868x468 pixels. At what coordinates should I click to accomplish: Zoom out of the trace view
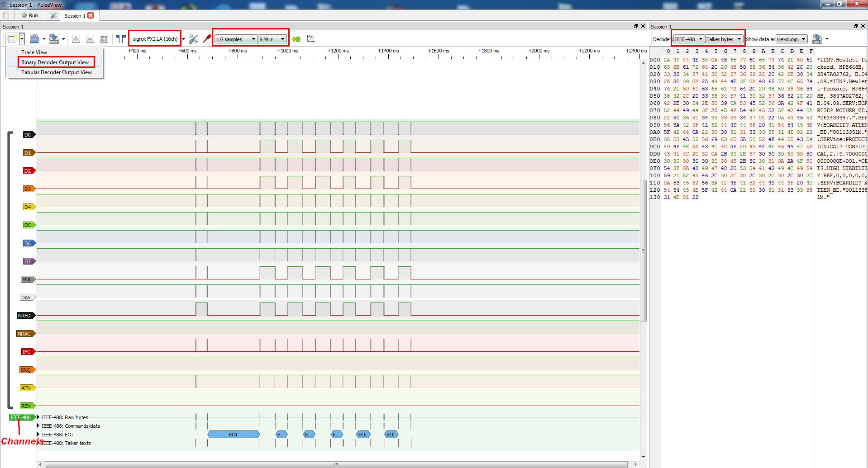point(90,39)
